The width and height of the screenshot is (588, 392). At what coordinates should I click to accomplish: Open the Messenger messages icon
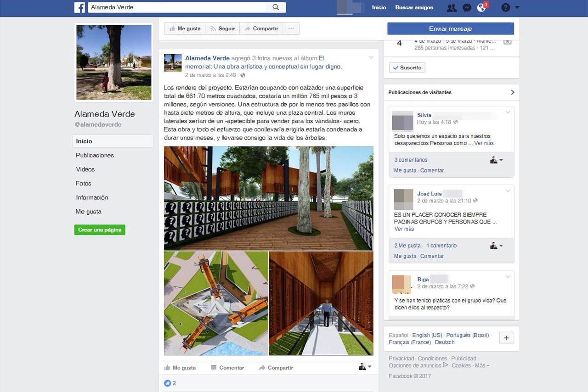tap(466, 7)
